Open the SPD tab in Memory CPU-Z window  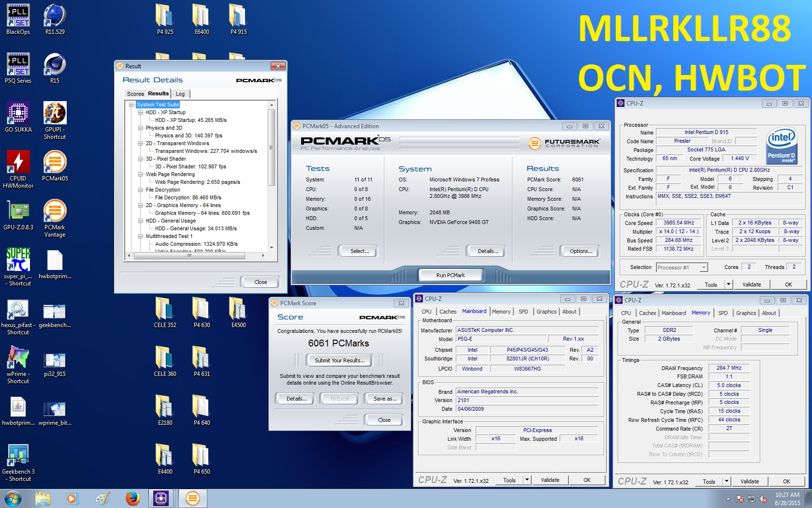pyautogui.click(x=723, y=313)
